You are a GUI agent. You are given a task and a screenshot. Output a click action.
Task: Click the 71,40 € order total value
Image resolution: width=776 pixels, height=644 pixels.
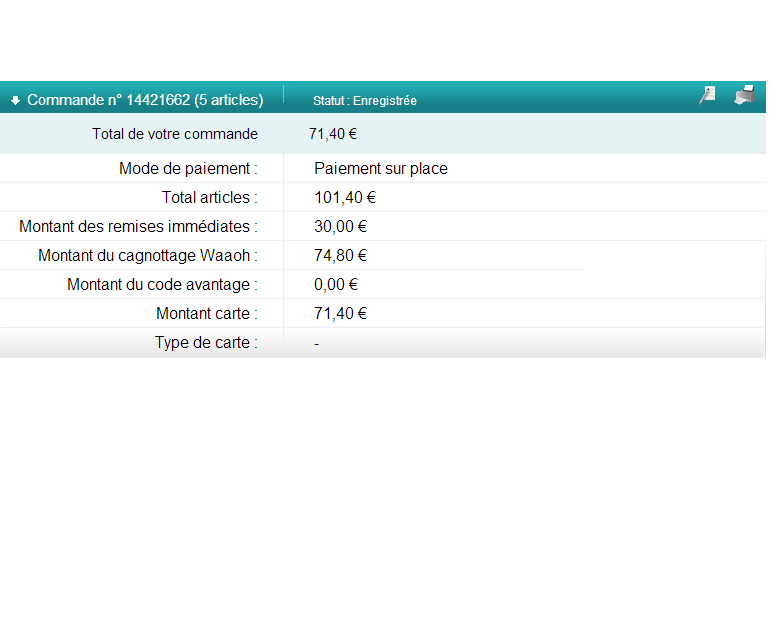tap(333, 134)
